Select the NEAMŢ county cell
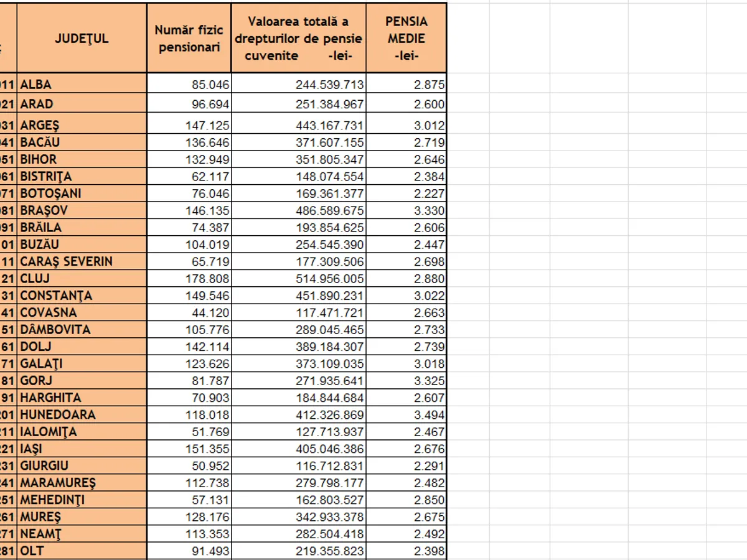The height and width of the screenshot is (560, 747). pyautogui.click(x=82, y=534)
